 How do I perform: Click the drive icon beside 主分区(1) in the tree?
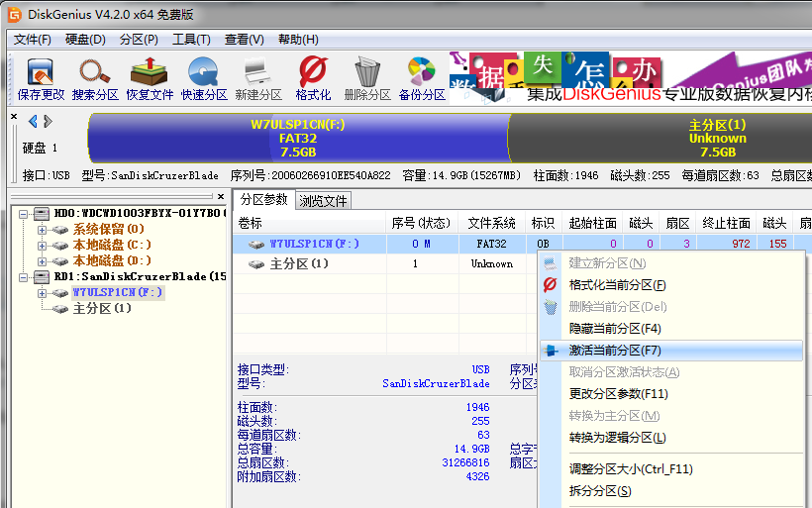60,309
